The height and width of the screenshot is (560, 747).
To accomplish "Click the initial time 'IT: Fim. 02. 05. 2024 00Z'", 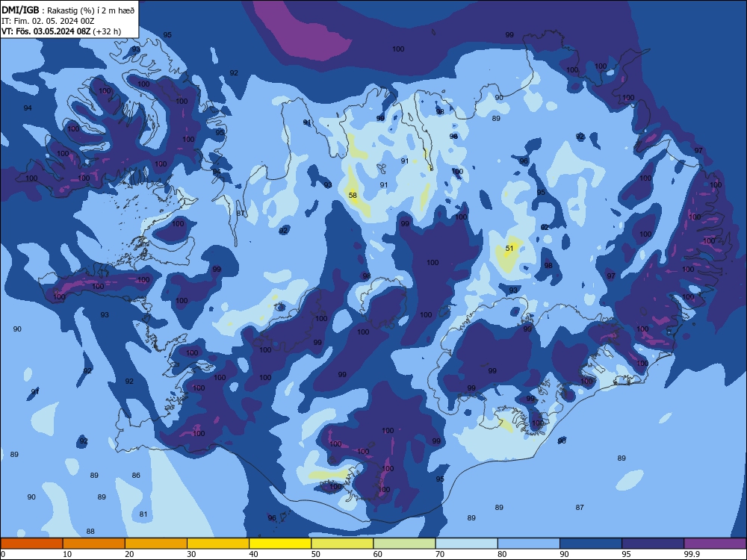I will point(48,21).
